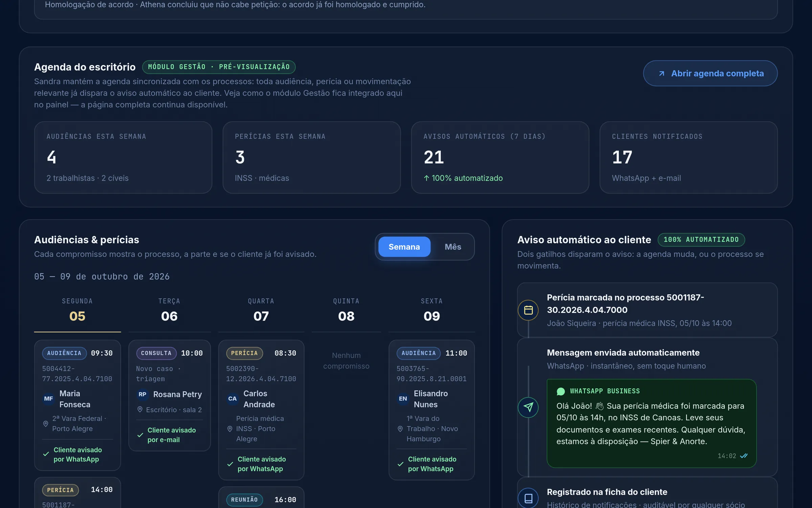Click the paper-plane send icon in timeline
Viewport: 812px width, 508px height.
[x=528, y=407]
